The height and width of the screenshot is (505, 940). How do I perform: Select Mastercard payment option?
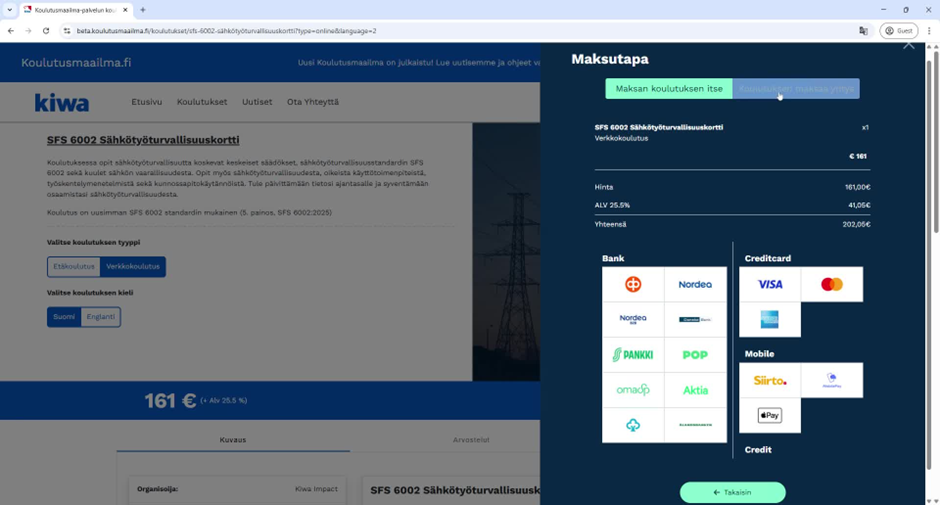[x=832, y=284]
